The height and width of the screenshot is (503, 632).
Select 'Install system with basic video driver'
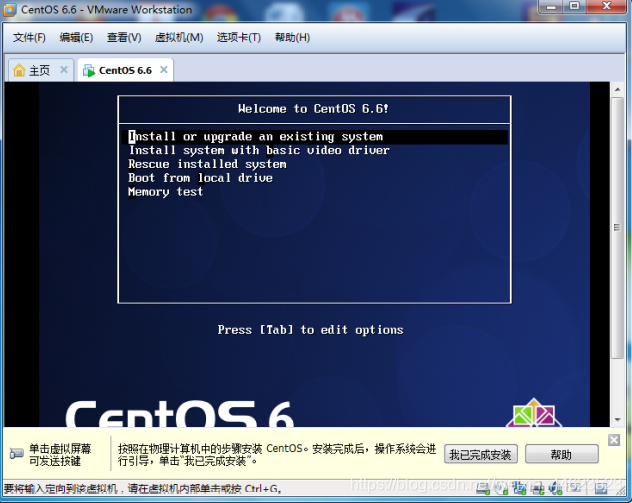click(x=259, y=150)
